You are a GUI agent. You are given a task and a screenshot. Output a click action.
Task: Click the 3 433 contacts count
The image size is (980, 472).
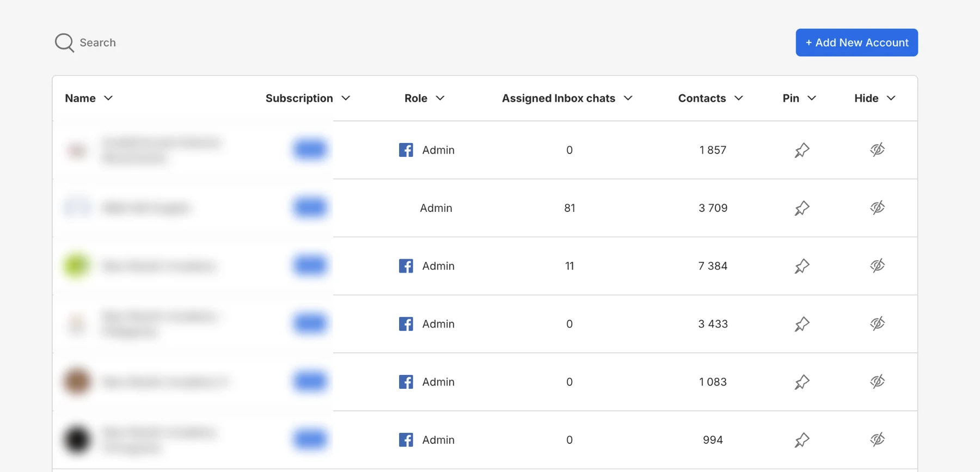tap(713, 324)
